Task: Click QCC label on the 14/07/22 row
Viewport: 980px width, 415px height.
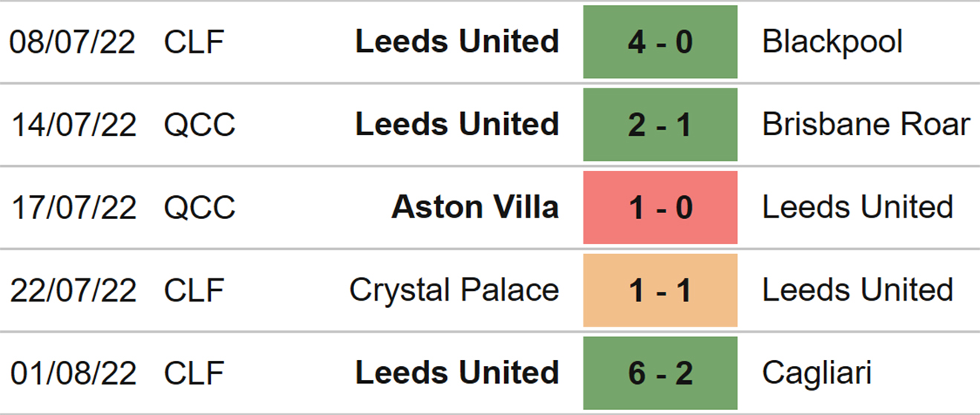Action: [x=199, y=125]
